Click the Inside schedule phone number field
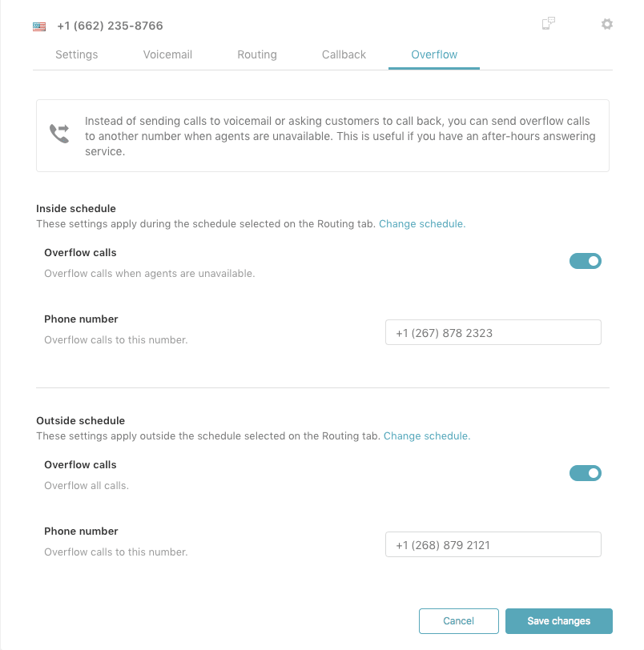The image size is (644, 650). pyautogui.click(x=493, y=331)
